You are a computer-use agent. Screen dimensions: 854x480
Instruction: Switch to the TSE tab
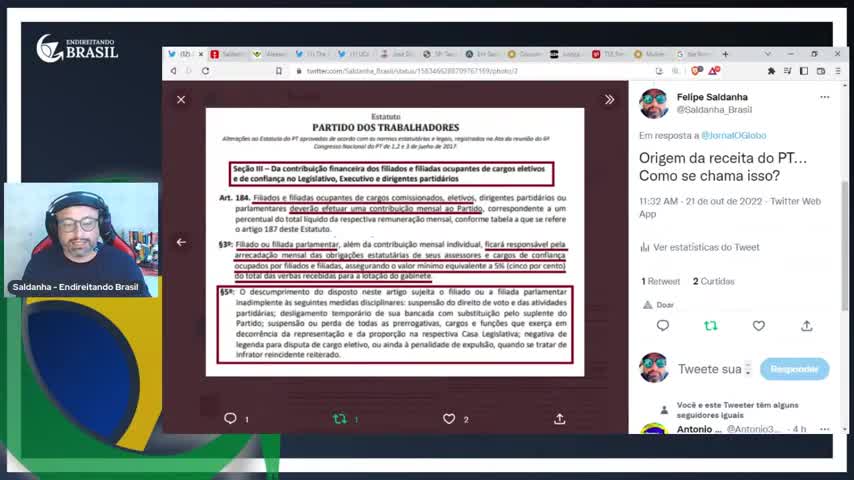click(607, 54)
